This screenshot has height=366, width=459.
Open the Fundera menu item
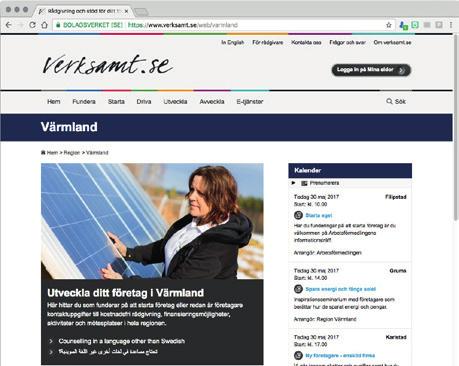point(84,101)
